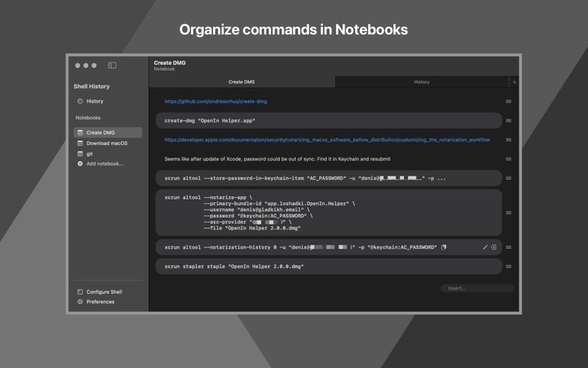Add a new tab with plus button

coord(514,82)
